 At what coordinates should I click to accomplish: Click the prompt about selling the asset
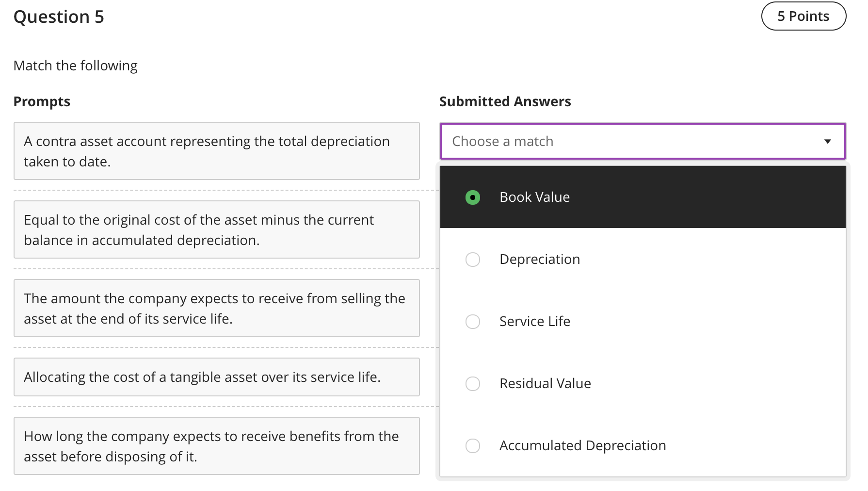(216, 309)
